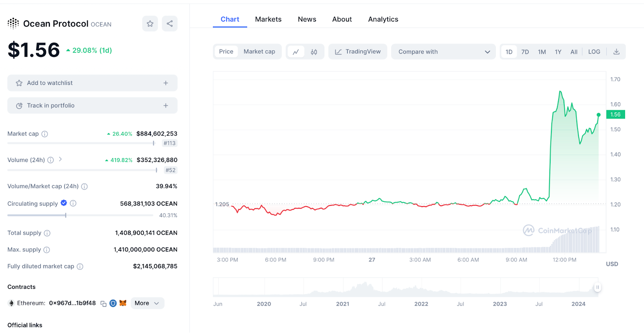
Task: Click the $352,326,880 volume value
Action: coord(157,160)
